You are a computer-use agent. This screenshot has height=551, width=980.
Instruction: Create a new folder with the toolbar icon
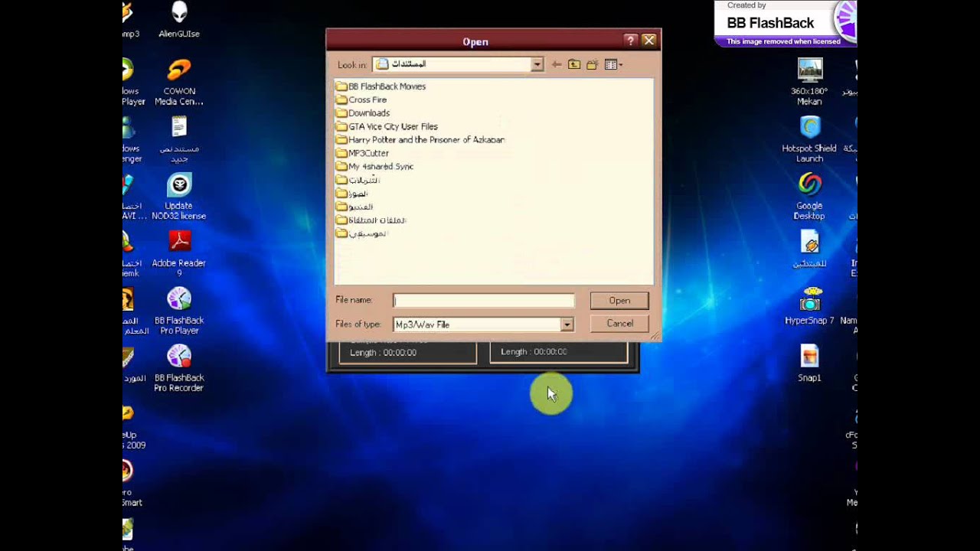(592, 65)
